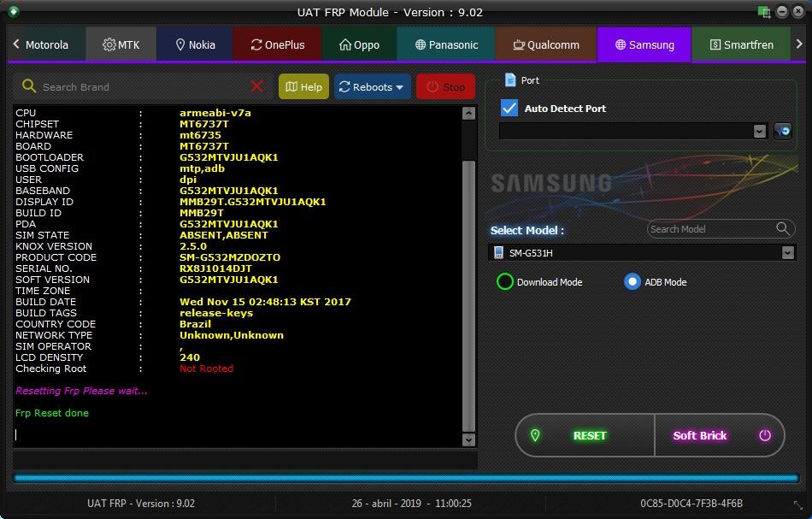Click the Soft Brick button
812x519 pixels.
pos(720,435)
